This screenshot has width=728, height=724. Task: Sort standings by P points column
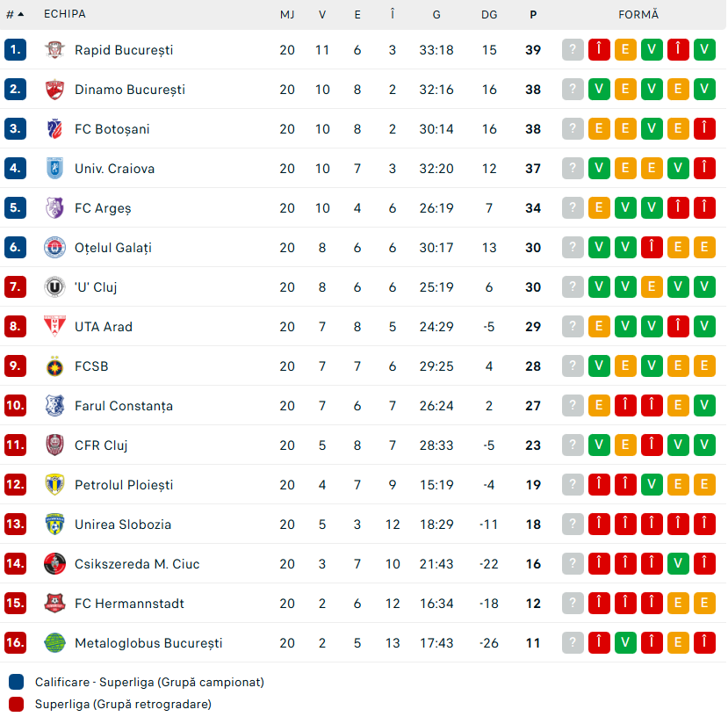tap(533, 14)
